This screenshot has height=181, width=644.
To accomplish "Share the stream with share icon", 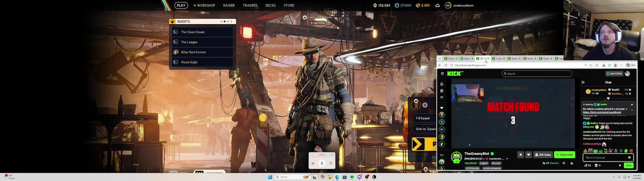I will tap(564, 163).
